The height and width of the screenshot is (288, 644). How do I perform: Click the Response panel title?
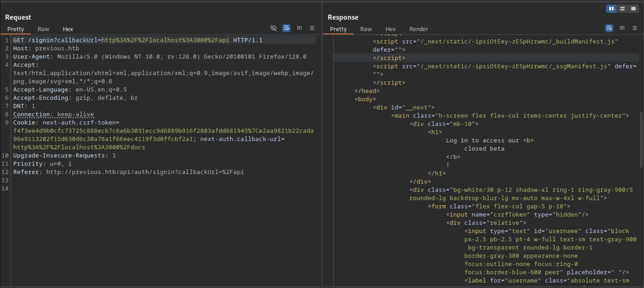tap(343, 17)
